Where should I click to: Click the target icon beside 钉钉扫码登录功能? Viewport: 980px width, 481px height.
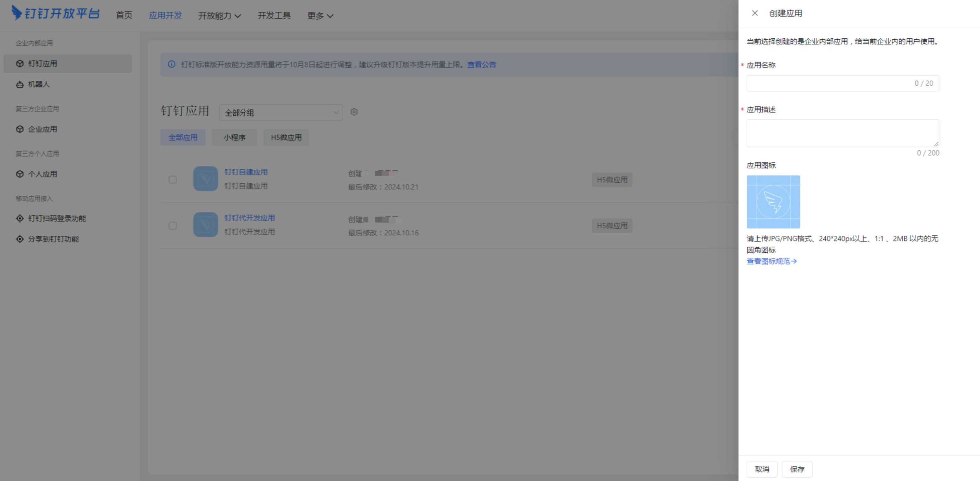(20, 218)
